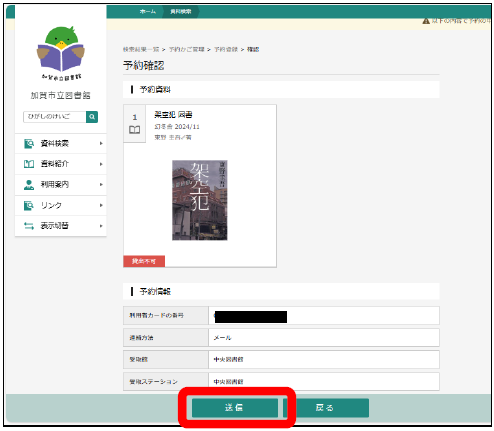Open the 資料検索 tab in the top bar

click(181, 12)
